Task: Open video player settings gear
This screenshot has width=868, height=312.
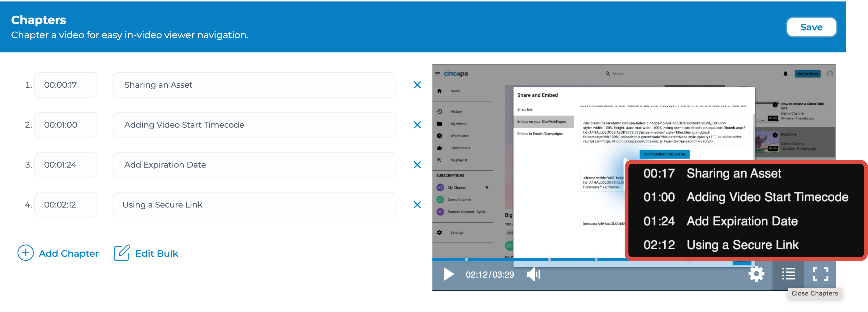Action: tap(756, 274)
